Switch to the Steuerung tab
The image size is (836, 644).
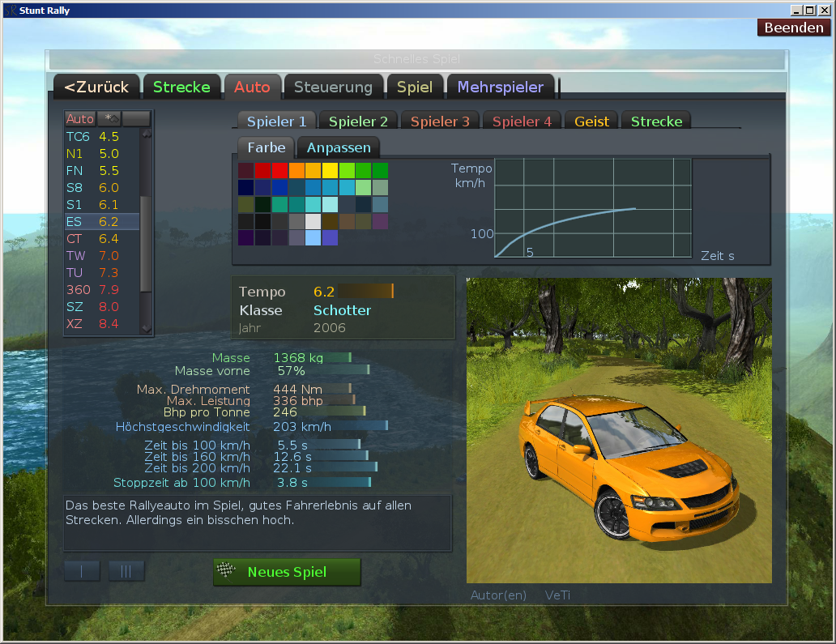(x=333, y=87)
